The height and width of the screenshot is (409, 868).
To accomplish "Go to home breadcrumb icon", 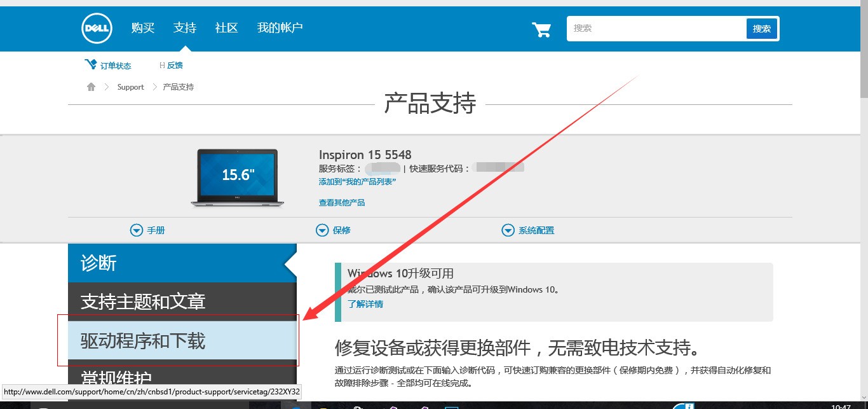I will [91, 87].
